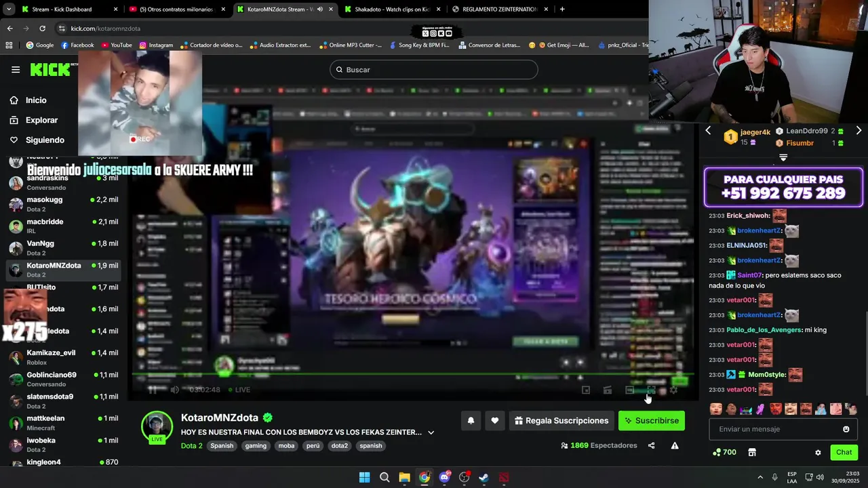This screenshot has height=488, width=868.
Task: Toggle the notification bell for channel
Action: point(471,421)
